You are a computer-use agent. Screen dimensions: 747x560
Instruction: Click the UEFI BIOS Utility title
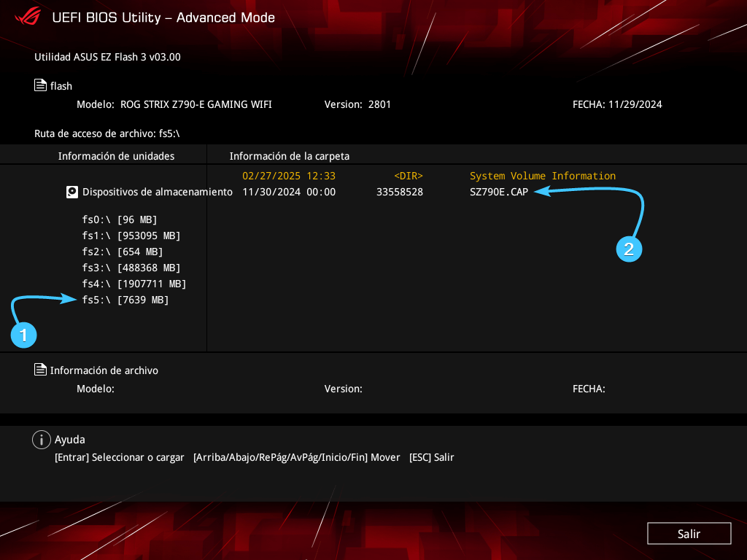(163, 17)
